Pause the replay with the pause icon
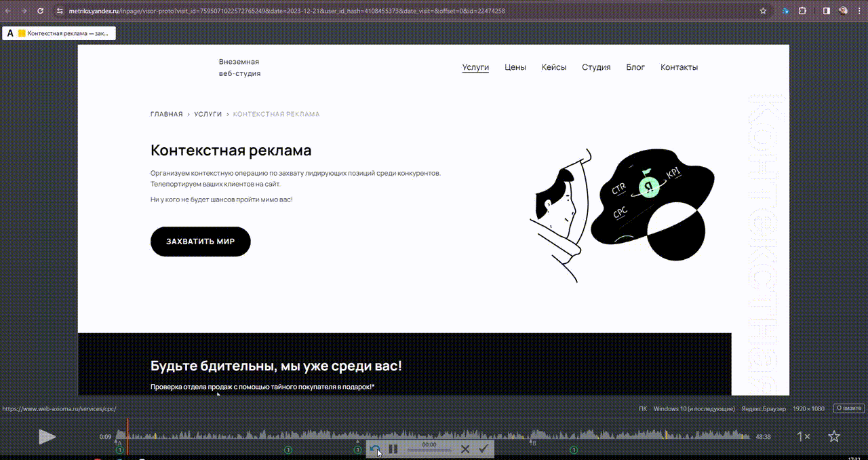Screen dimensions: 868x460 point(394,448)
